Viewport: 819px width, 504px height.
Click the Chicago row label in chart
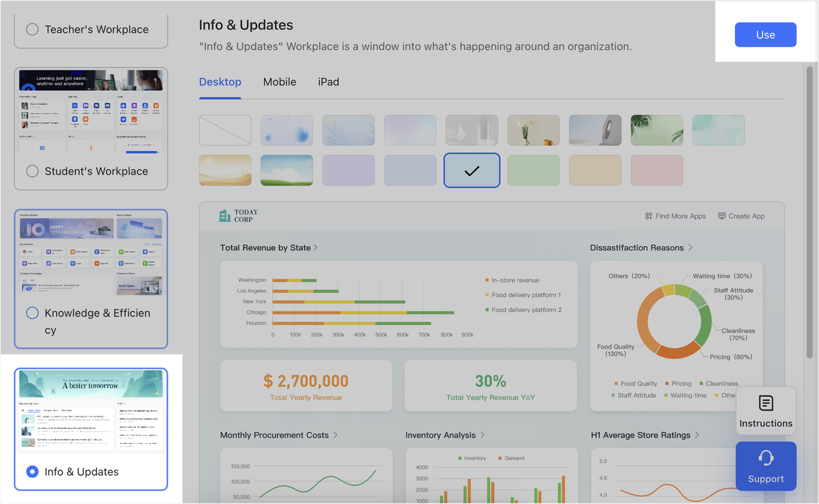click(256, 312)
